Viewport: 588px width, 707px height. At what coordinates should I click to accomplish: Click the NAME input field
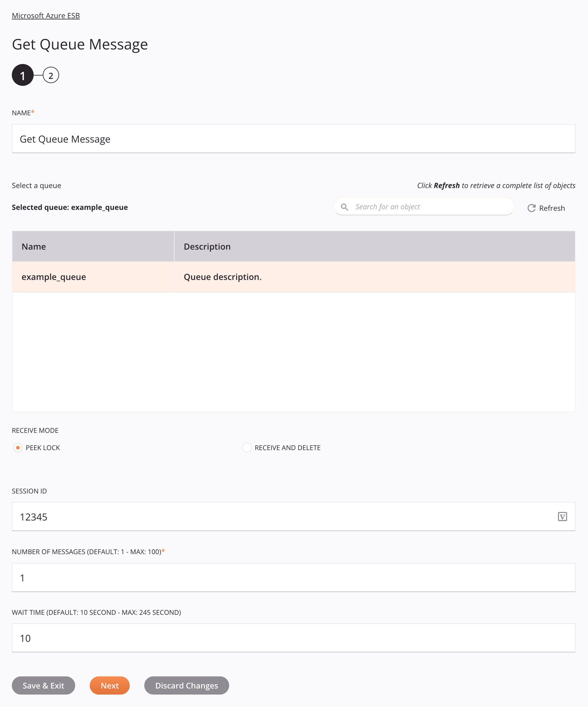click(x=293, y=139)
